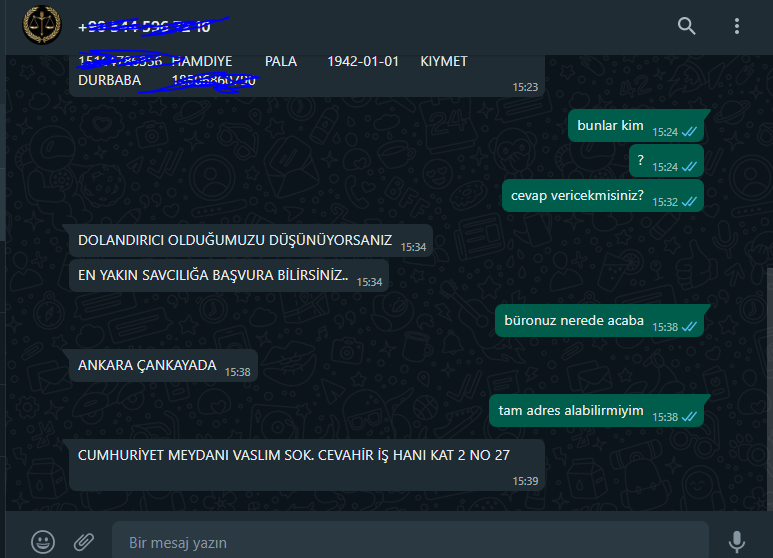Click the microphone voice message icon
Viewport: 773px width, 558px height.
(x=737, y=542)
